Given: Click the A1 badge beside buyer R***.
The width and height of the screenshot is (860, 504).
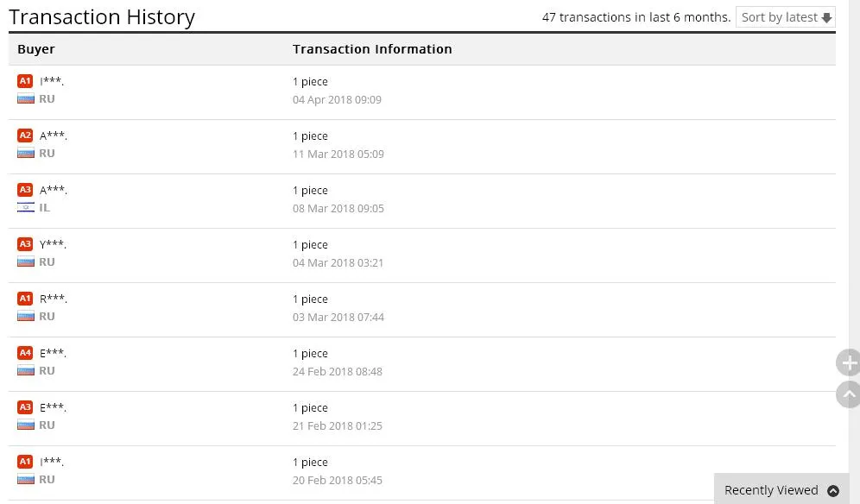Looking at the screenshot, I should pyautogui.click(x=25, y=299).
